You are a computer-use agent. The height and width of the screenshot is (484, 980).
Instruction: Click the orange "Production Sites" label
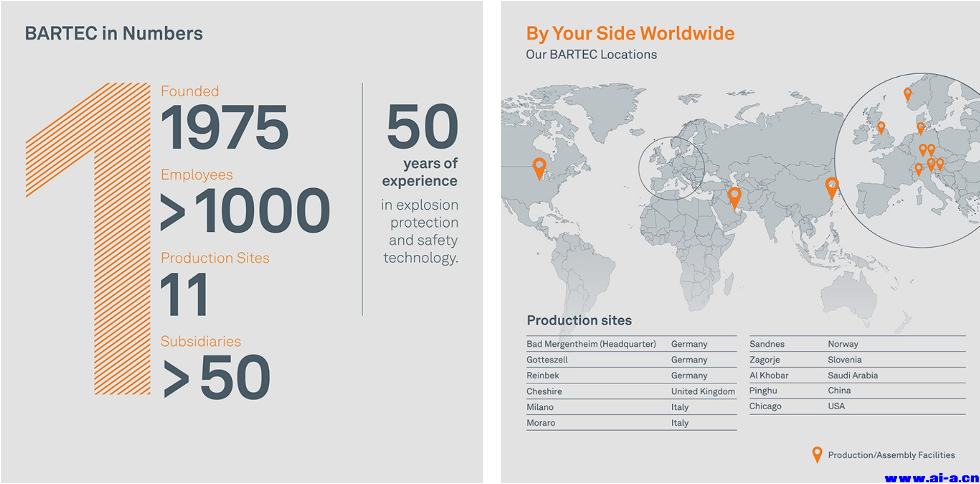coord(215,258)
